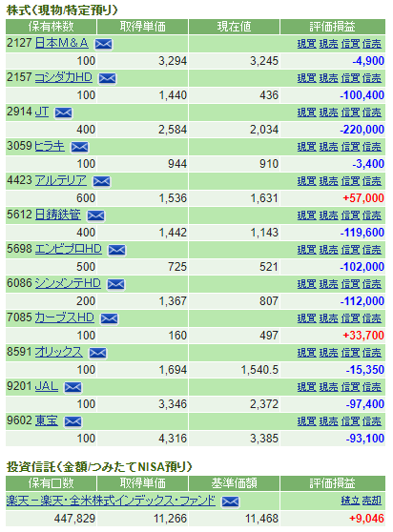Click 現売 in the 東宝 row
393x532 pixels.
(x=328, y=420)
